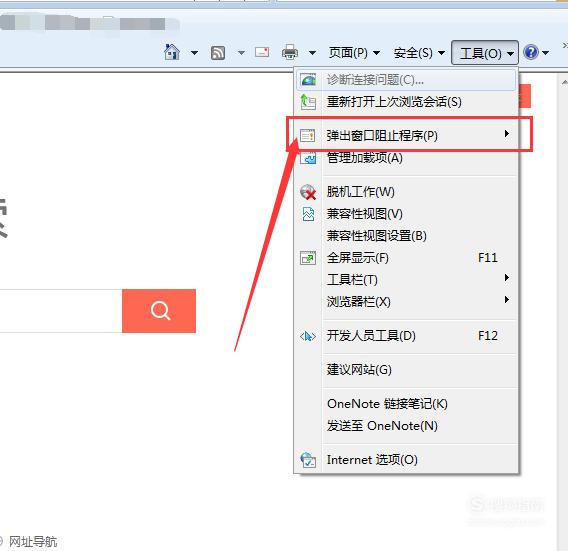Open 兼容性视图设置(B)
568x551 pixels.
(406, 236)
